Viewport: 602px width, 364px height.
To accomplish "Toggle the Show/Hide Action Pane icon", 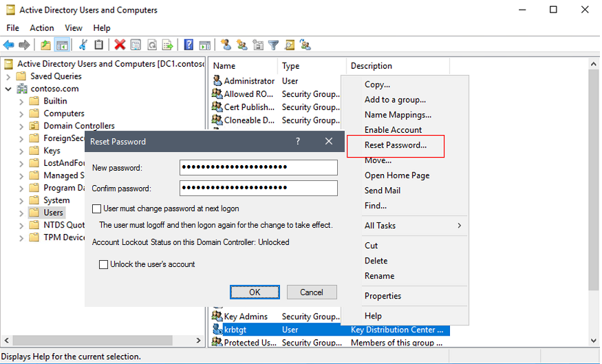I will pos(204,45).
